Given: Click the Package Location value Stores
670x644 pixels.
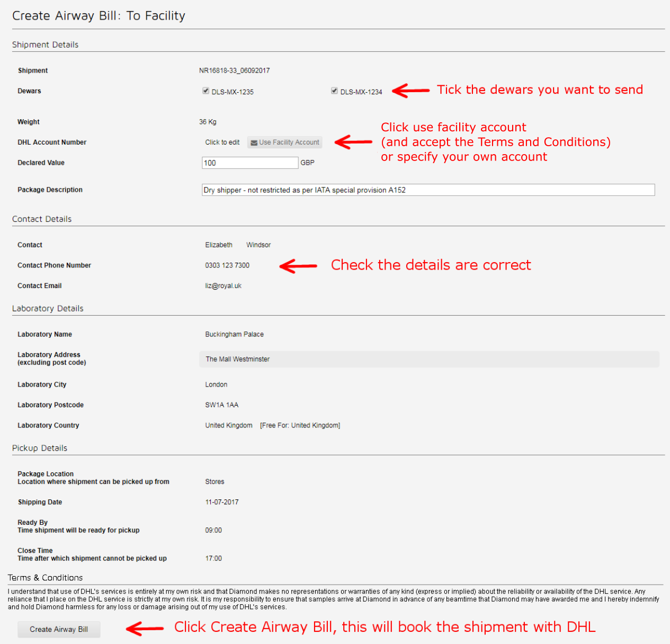Looking at the screenshot, I should 214,481.
